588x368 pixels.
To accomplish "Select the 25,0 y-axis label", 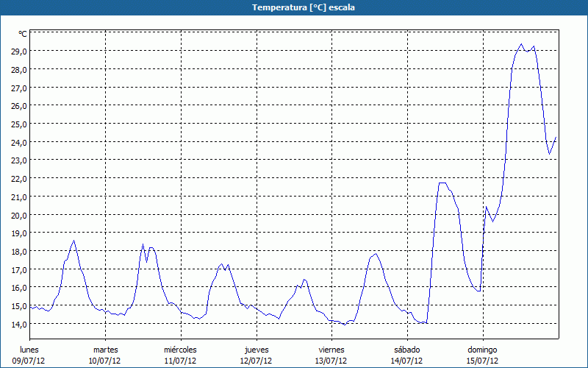I will (19, 124).
